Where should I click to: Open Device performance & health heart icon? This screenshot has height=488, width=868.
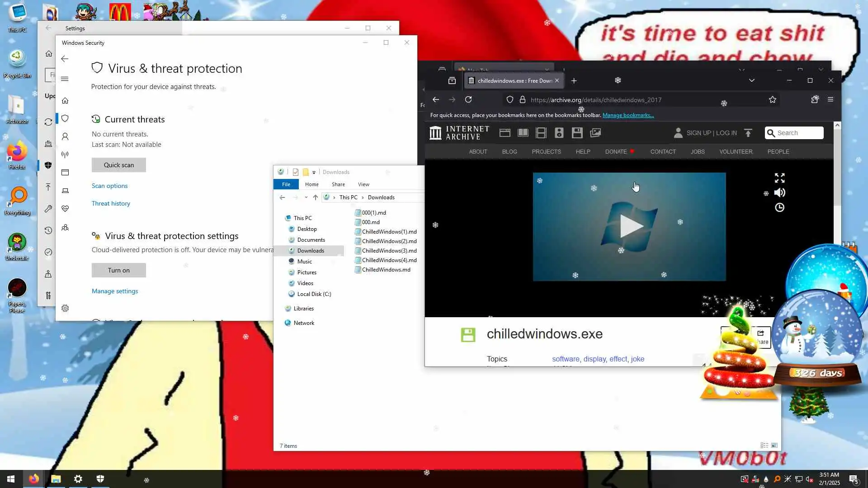pyautogui.click(x=65, y=209)
